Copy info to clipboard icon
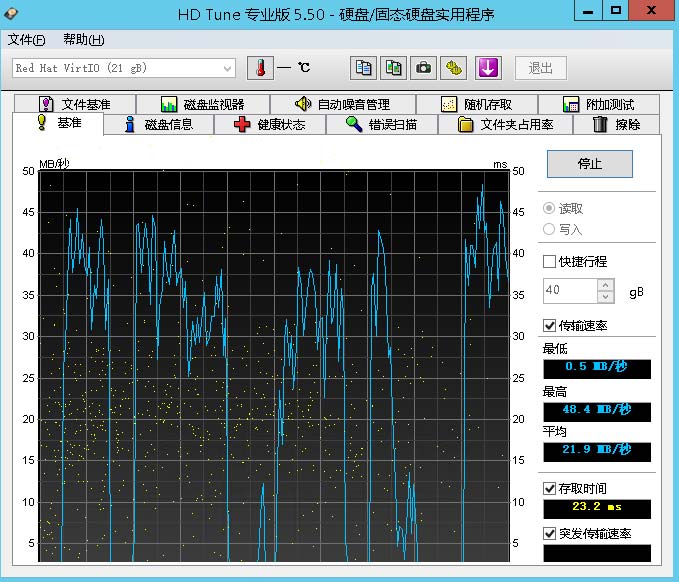The width and height of the screenshot is (679, 582). coord(363,68)
